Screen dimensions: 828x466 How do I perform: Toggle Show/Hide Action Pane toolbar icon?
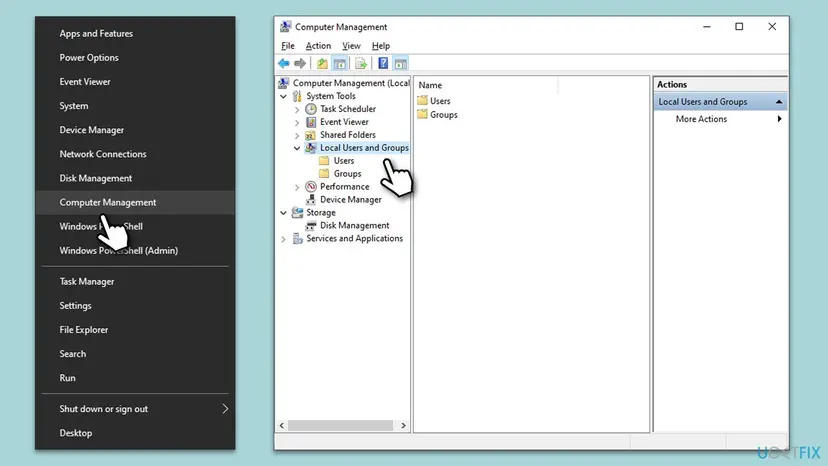click(x=401, y=63)
